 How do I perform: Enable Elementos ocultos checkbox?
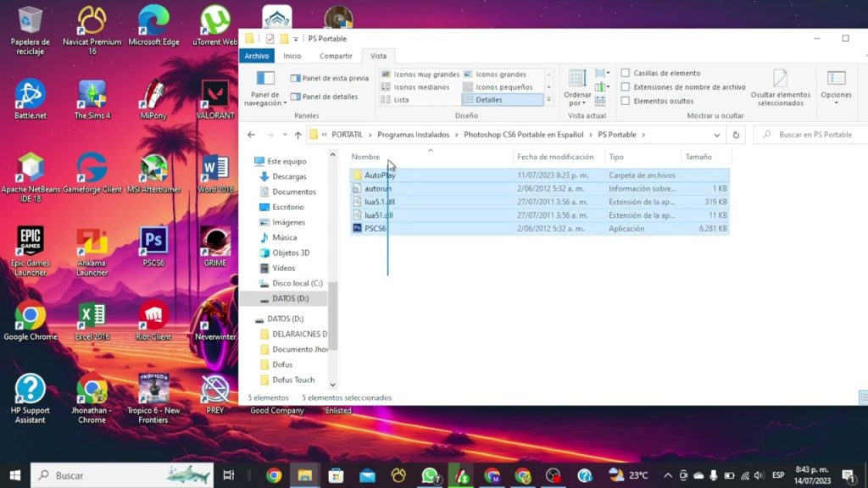(626, 101)
